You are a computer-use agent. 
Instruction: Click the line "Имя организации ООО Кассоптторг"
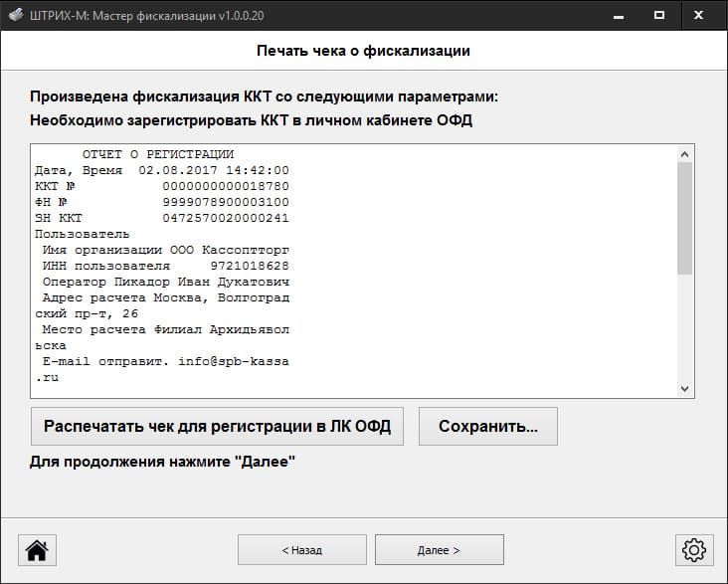pyautogui.click(x=166, y=250)
